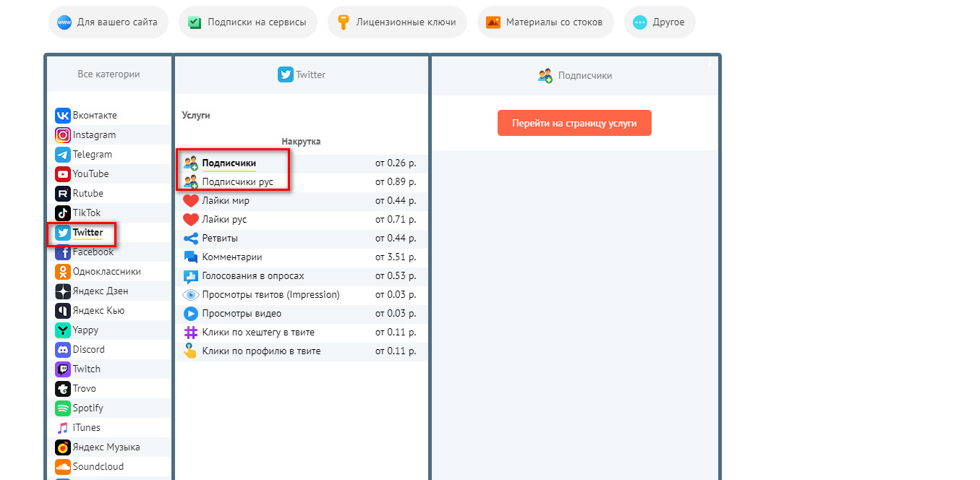Click the eye icon beside Просмотры твитов

click(x=191, y=295)
